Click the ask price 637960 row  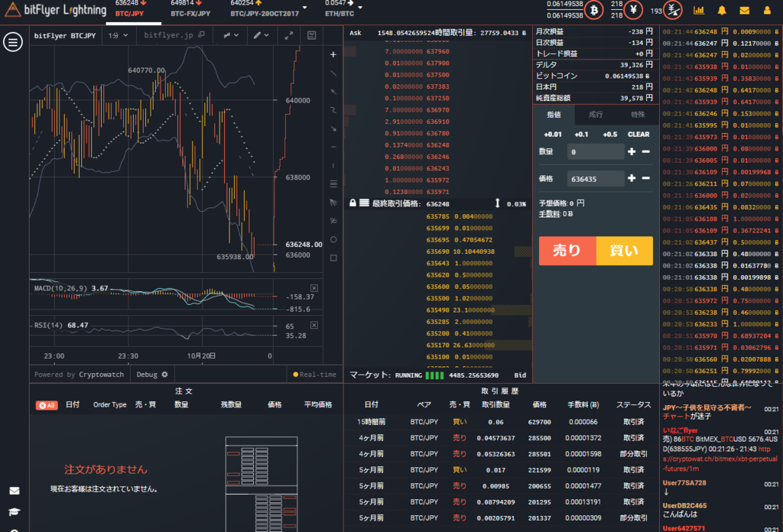[438, 51]
